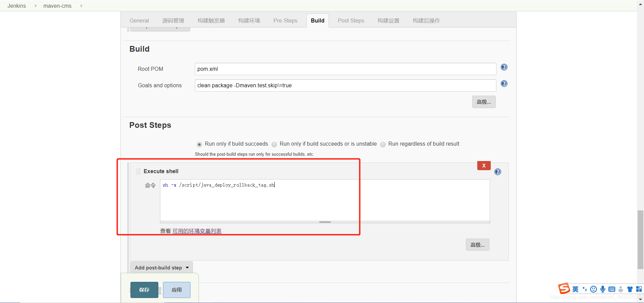Image resolution: width=644 pixels, height=303 pixels.
Task: Open maven-cms breadcrumb link
Action: [x=57, y=6]
